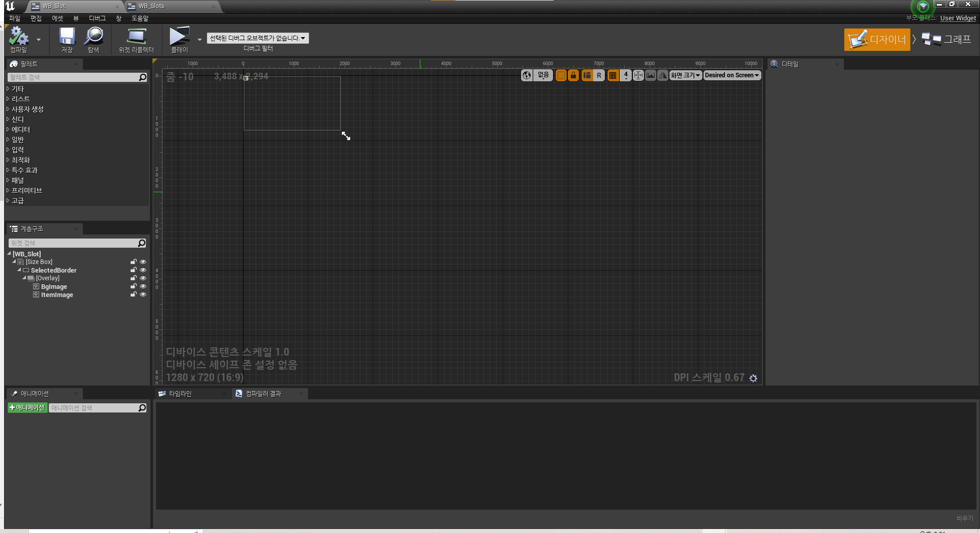Open the Widget Reflector (위젯 리플렉터)
Screen dimensions: 980x533
coord(136,39)
